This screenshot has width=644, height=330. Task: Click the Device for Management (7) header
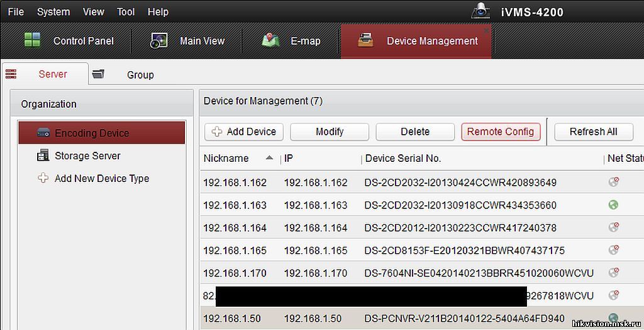click(263, 101)
